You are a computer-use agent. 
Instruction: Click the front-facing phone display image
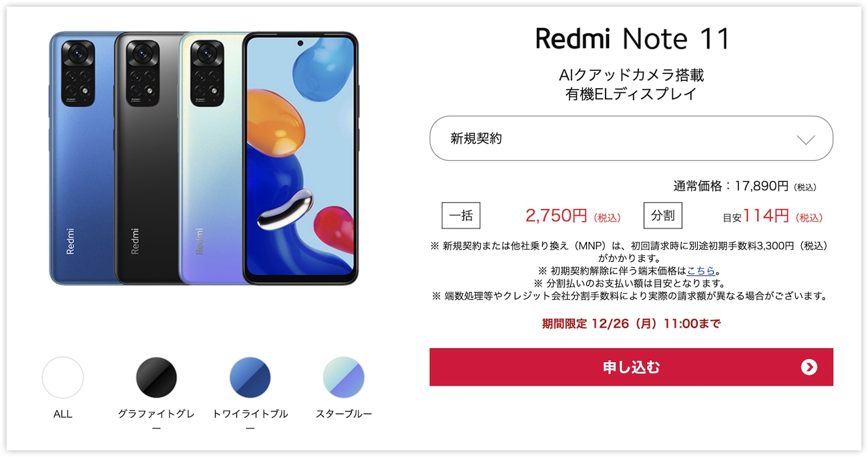300,158
